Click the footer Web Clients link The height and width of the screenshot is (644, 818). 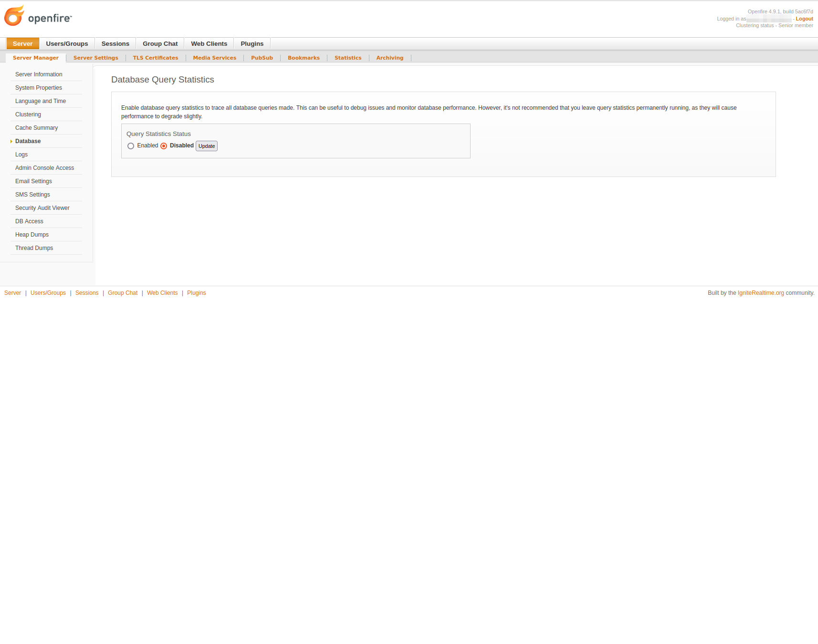coord(162,293)
